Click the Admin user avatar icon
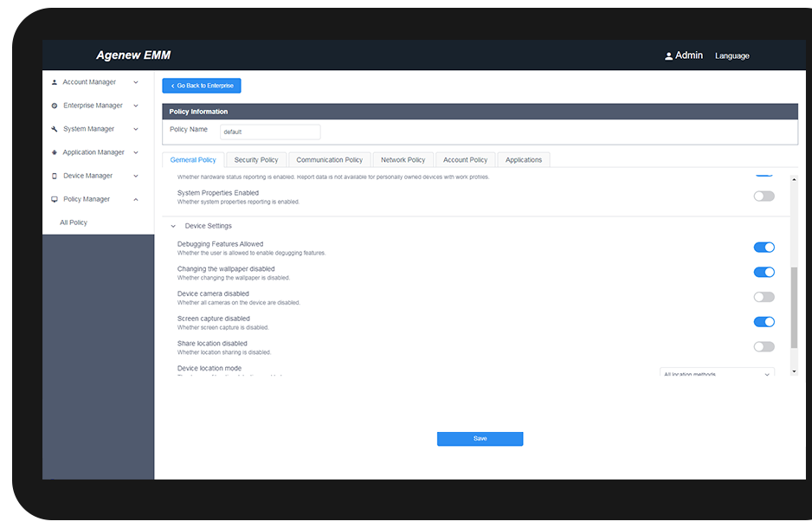812x528 pixels. (x=668, y=56)
